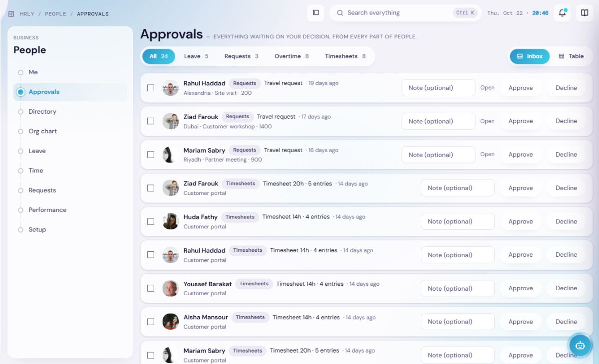The height and width of the screenshot is (364, 599).
Task: Click Timesheets tag on Huda Fathy row
Action: 240,217
